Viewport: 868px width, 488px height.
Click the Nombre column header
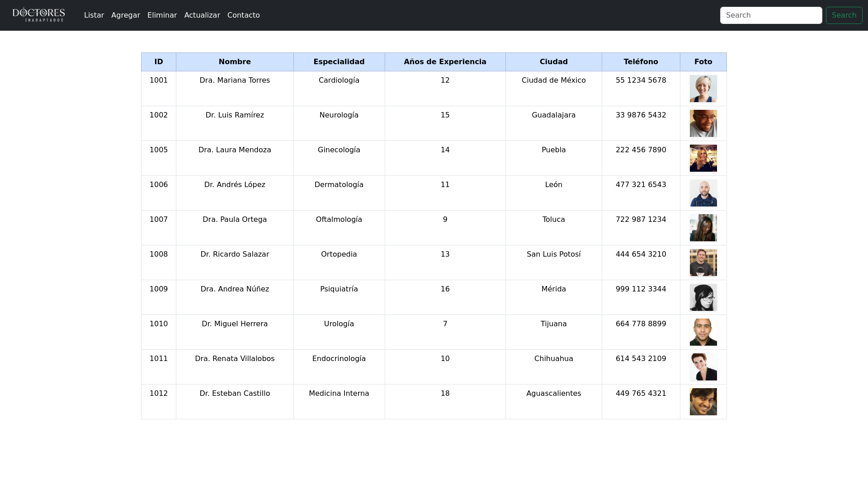[235, 62]
